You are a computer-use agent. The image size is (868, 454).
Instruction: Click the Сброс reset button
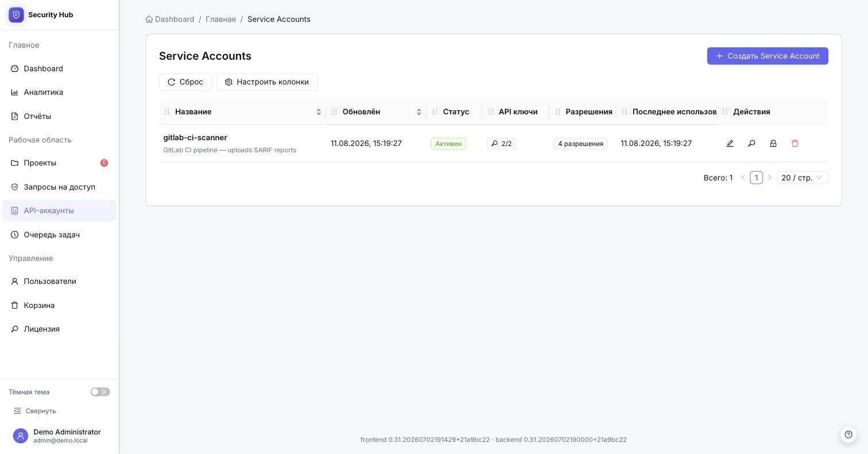(x=185, y=82)
